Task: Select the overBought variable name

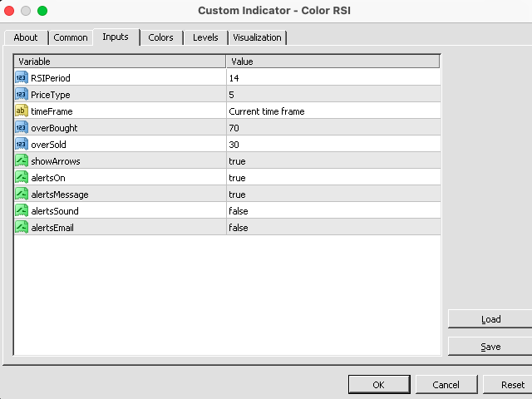Action: pyautogui.click(x=54, y=128)
